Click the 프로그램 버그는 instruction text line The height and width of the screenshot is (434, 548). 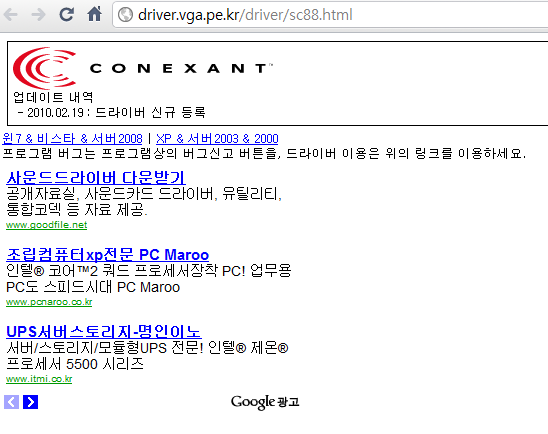click(264, 153)
